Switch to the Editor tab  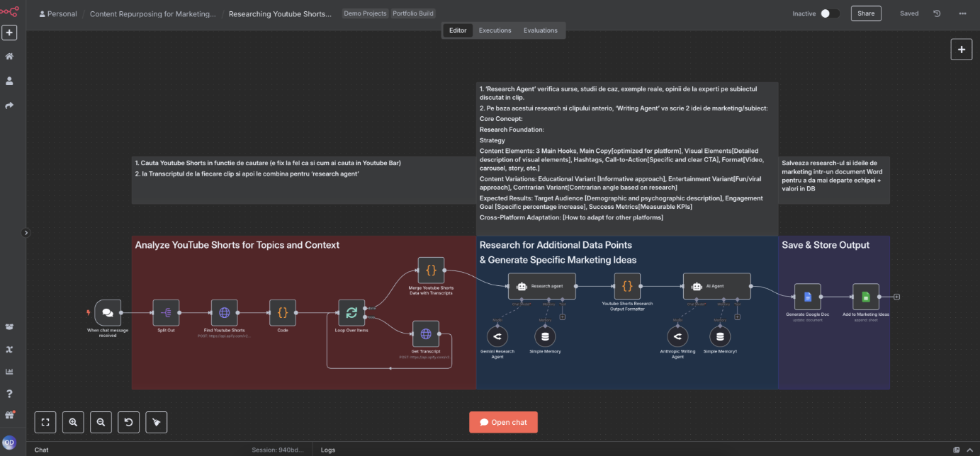(458, 30)
